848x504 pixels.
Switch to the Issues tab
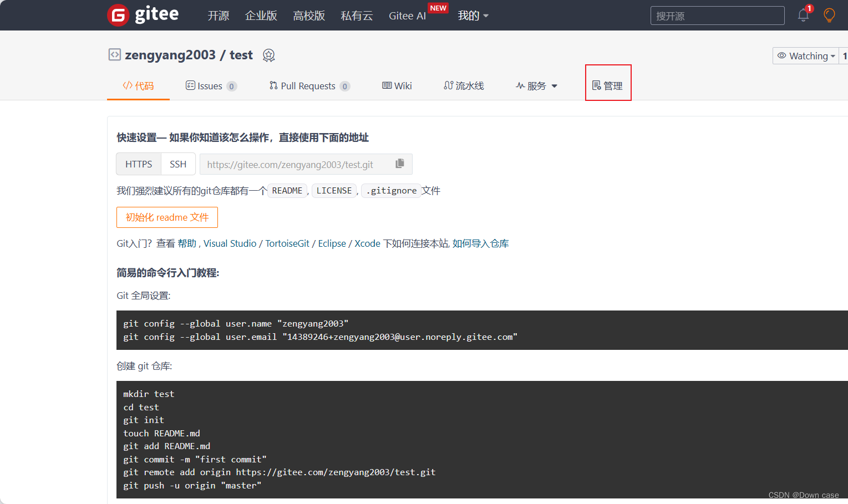pyautogui.click(x=211, y=86)
